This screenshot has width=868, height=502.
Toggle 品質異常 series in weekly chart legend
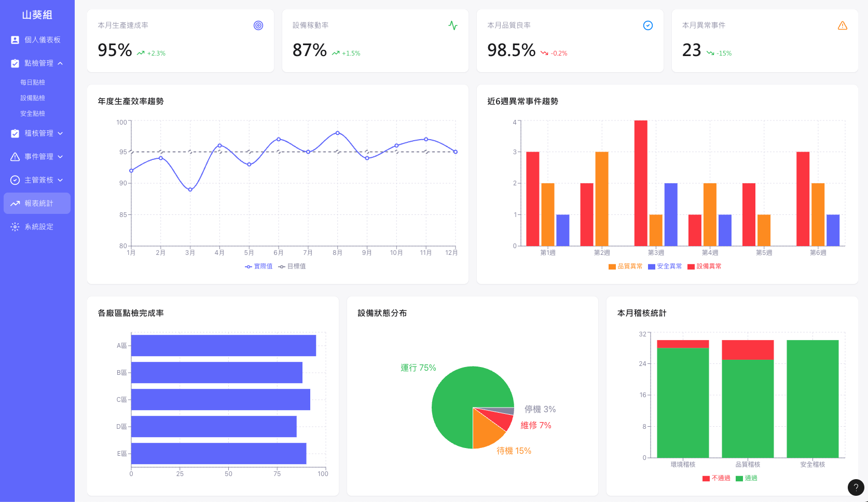pyautogui.click(x=625, y=266)
